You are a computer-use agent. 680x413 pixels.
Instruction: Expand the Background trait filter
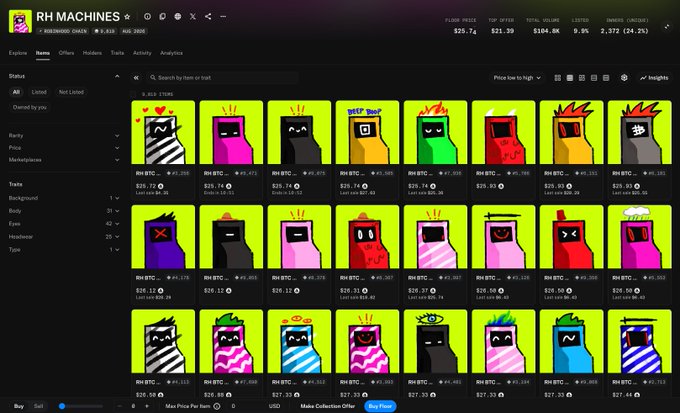click(x=64, y=198)
